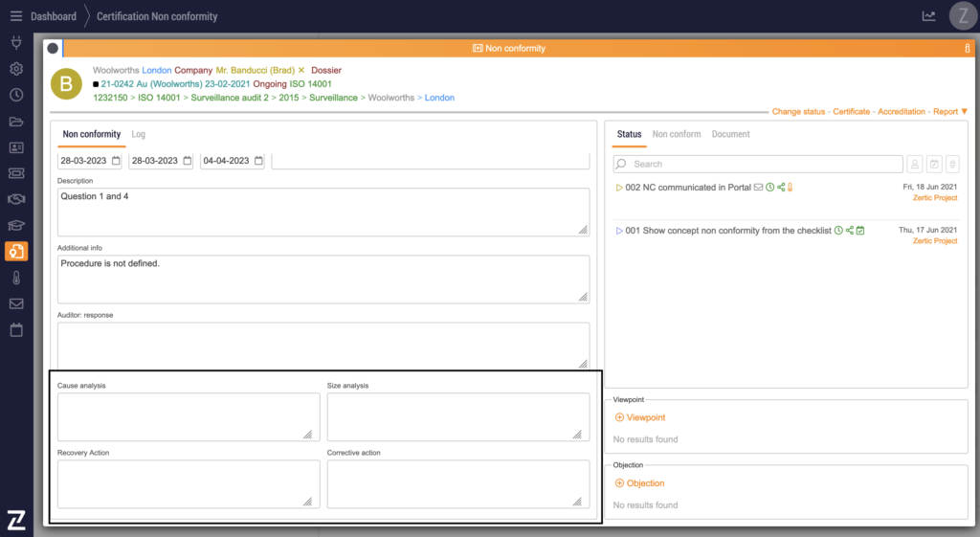This screenshot has width=980, height=537.
Task: Click the plug icon in the sidebar
Action: (16, 43)
